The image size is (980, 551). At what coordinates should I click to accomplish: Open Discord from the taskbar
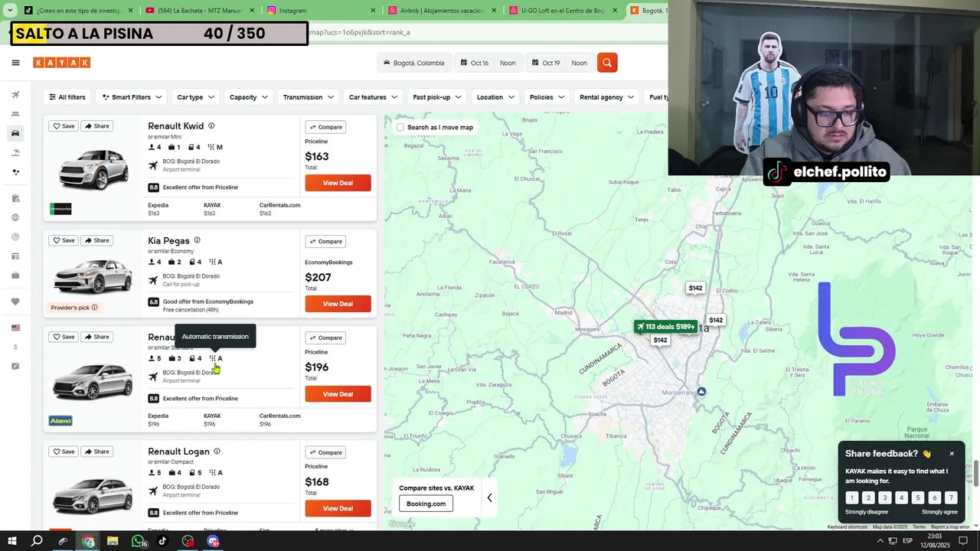coord(213,541)
